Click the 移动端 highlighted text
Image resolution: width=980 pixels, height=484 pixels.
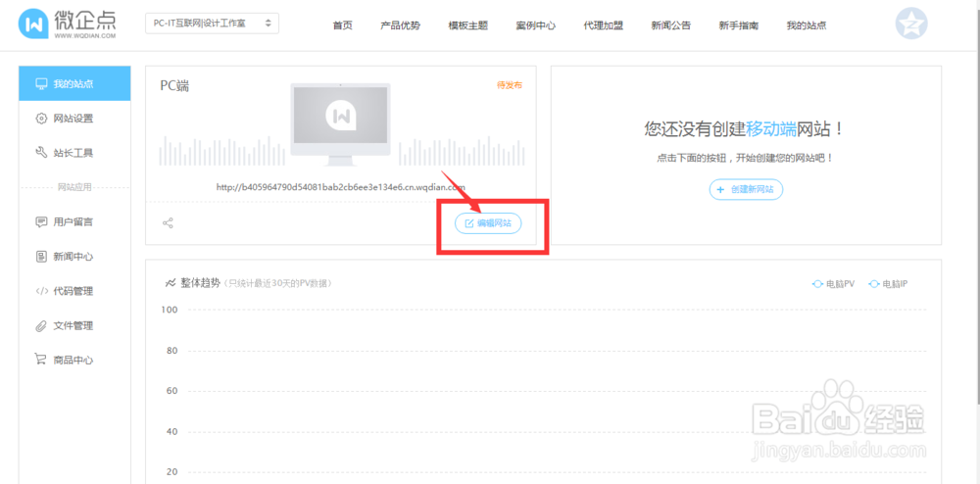point(771,129)
